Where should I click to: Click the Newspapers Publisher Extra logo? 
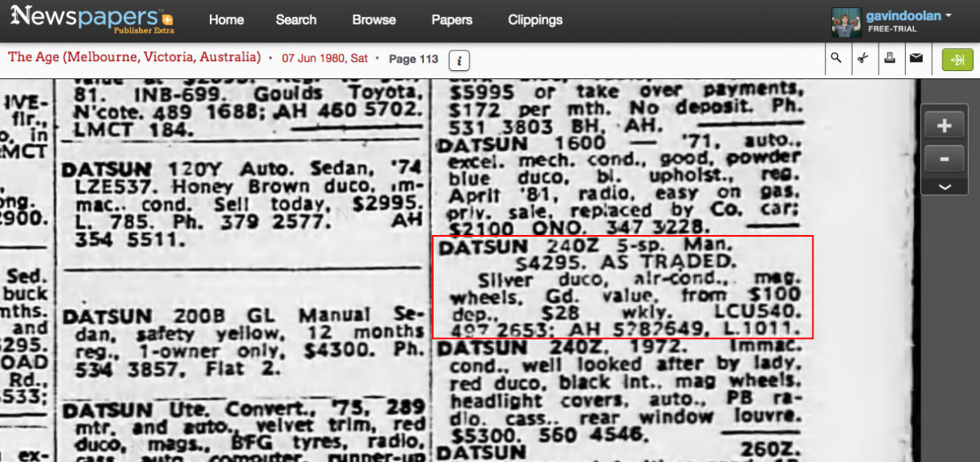tap(92, 20)
